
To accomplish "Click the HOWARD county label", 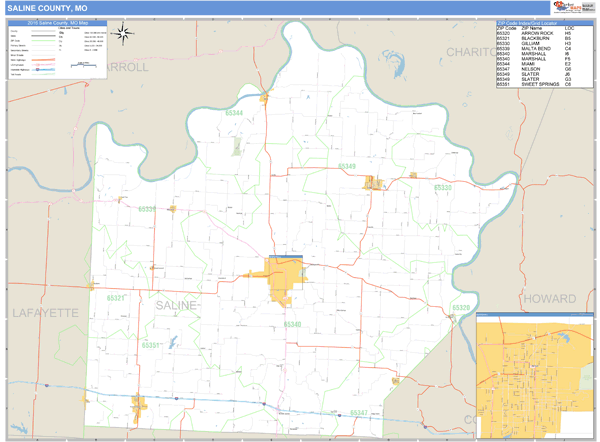I will 550,298.
